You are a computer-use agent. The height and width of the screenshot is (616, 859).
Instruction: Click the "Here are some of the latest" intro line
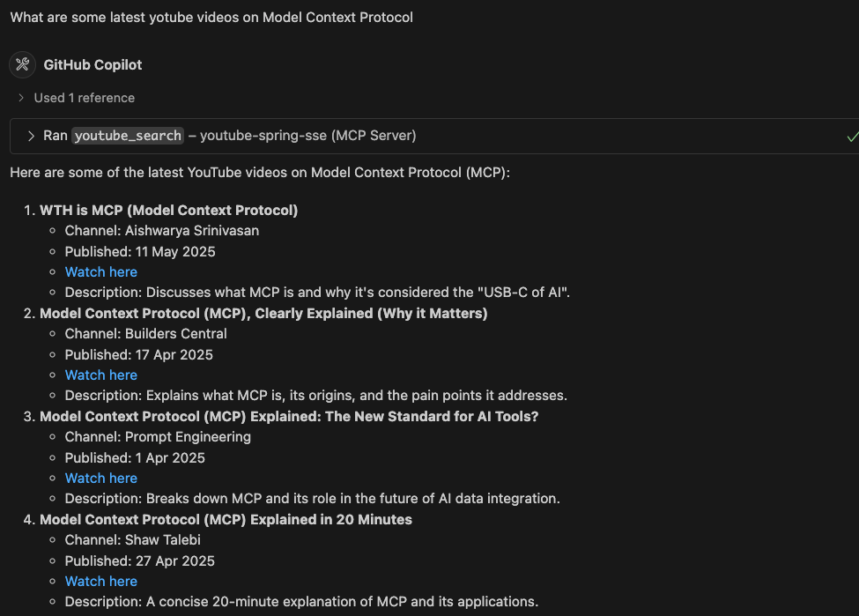click(x=260, y=173)
